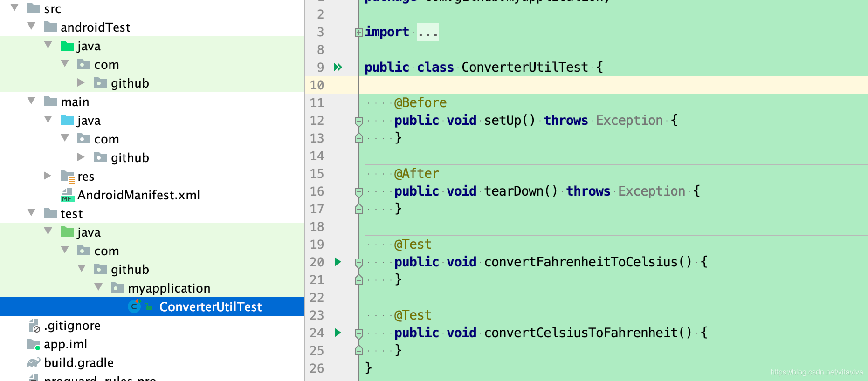Select app.iml in the project tree
This screenshot has height=381, width=868.
(65, 344)
